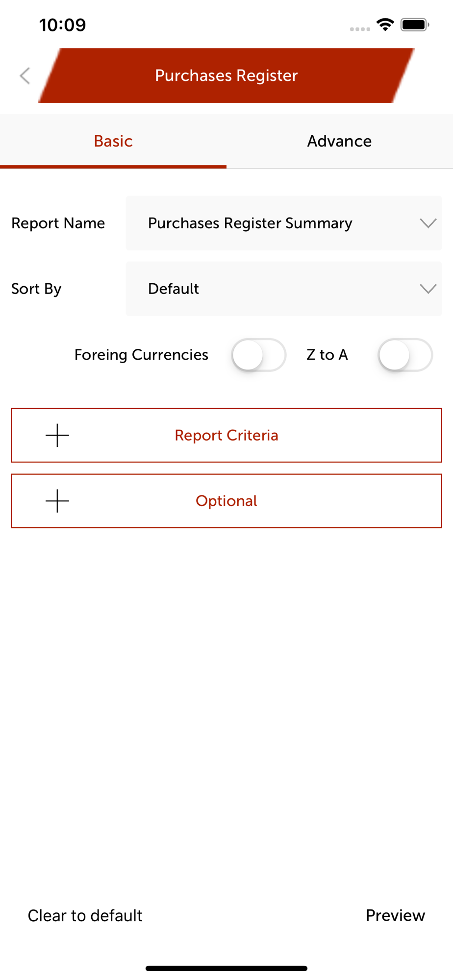Tap the 10:09 clock in status bar
This screenshot has height=980, width=453.
pyautogui.click(x=62, y=25)
